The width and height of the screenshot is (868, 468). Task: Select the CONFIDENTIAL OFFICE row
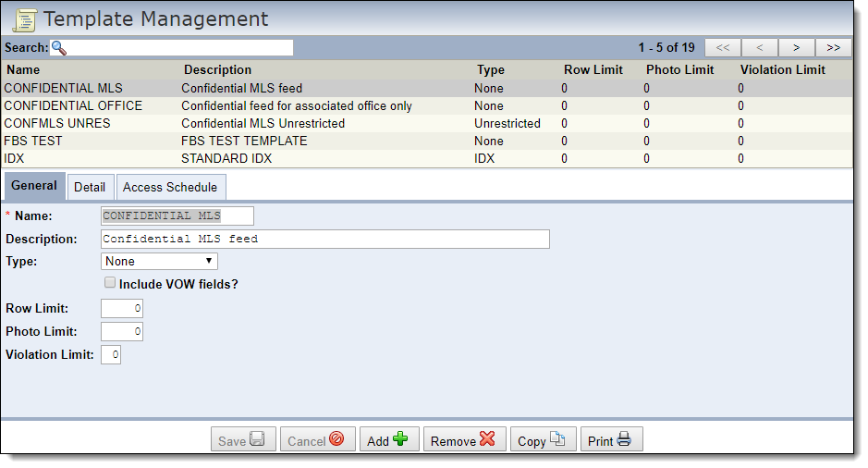click(427, 105)
